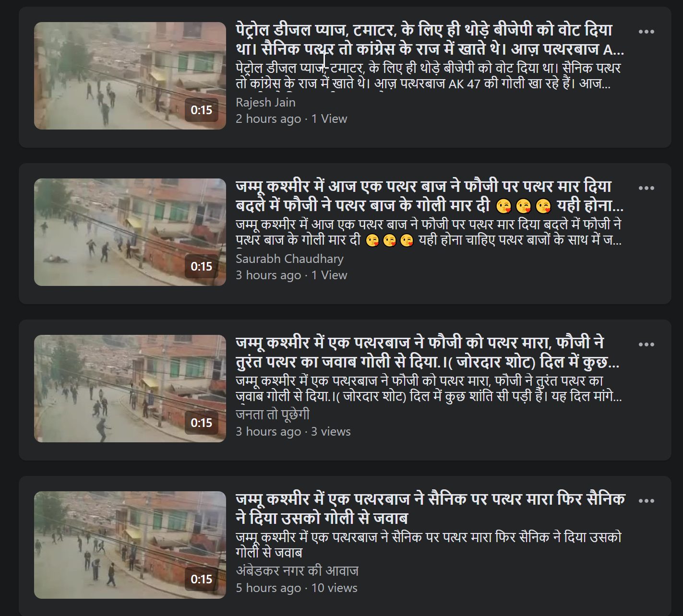
Task: Open options menu for Rajesh Jain's video
Action: point(646,32)
